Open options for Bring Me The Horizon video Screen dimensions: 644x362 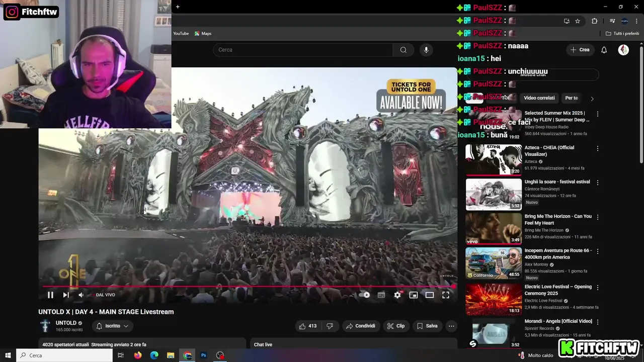point(598,217)
